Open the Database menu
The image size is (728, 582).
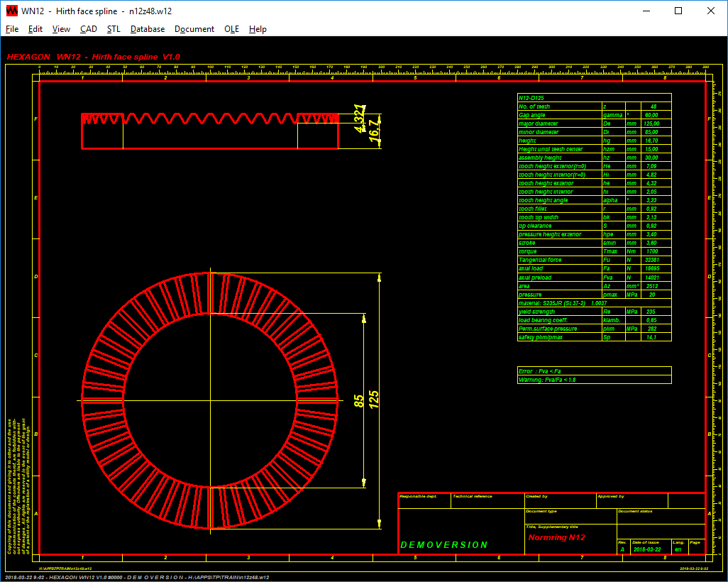click(148, 29)
